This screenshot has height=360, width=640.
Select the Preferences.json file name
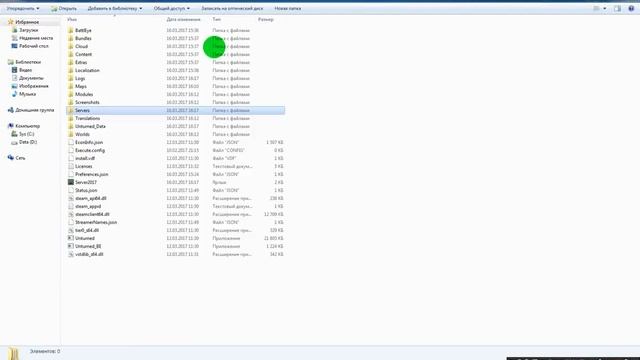(92, 174)
